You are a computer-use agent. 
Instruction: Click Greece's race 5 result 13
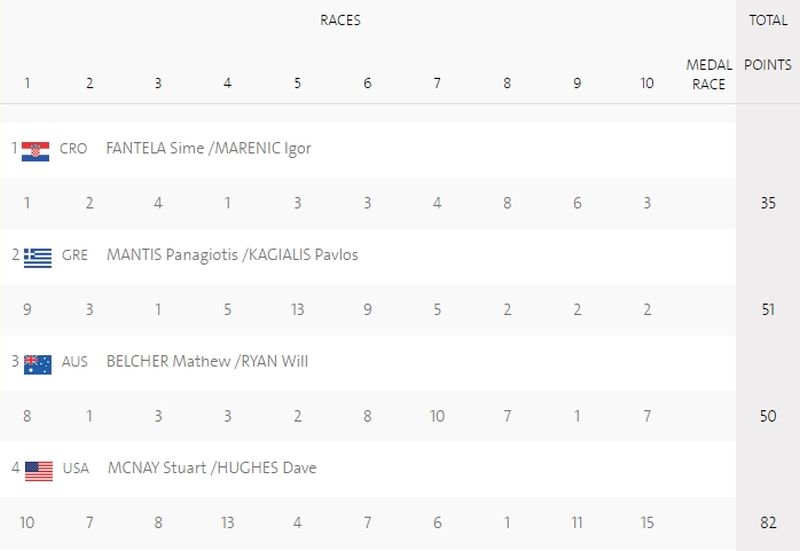pos(297,310)
